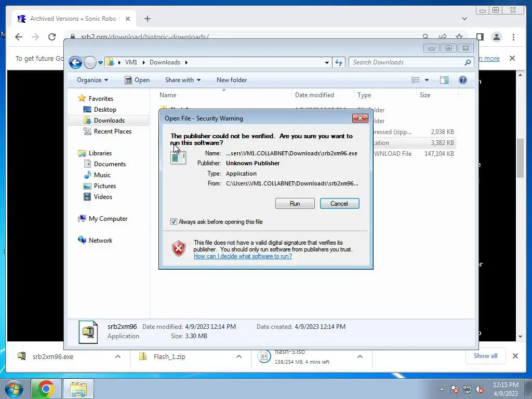Viewport: 532px width, 399px height.
Task: Sort by the Size column header
Action: (x=436, y=96)
